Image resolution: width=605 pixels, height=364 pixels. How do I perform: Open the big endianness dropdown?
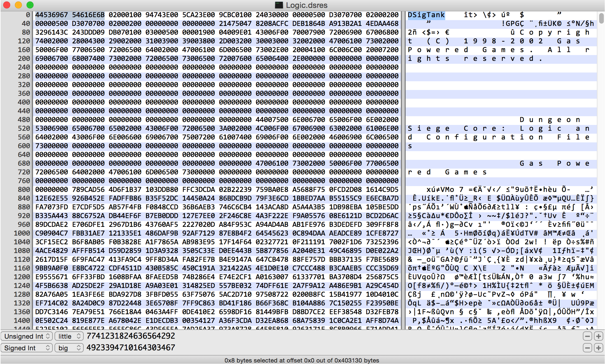point(69,348)
